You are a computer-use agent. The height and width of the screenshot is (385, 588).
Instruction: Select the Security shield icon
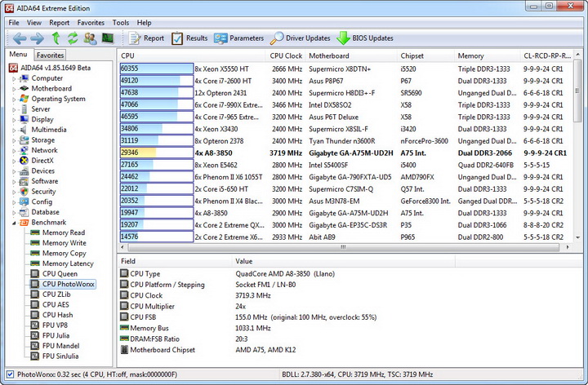24,192
